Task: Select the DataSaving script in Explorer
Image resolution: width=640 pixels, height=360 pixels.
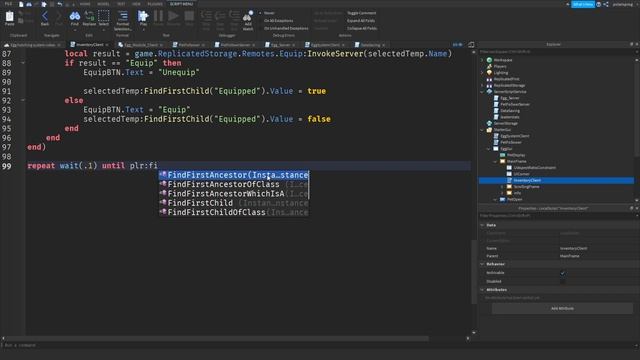Action: click(x=510, y=111)
